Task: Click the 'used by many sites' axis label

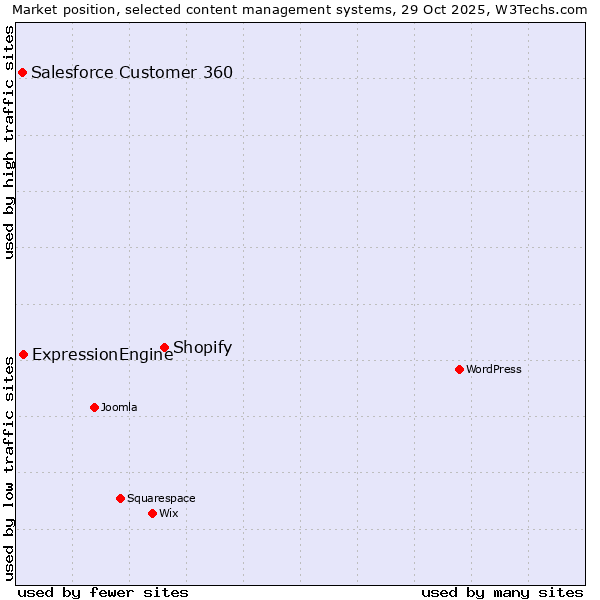Action: coord(502,592)
